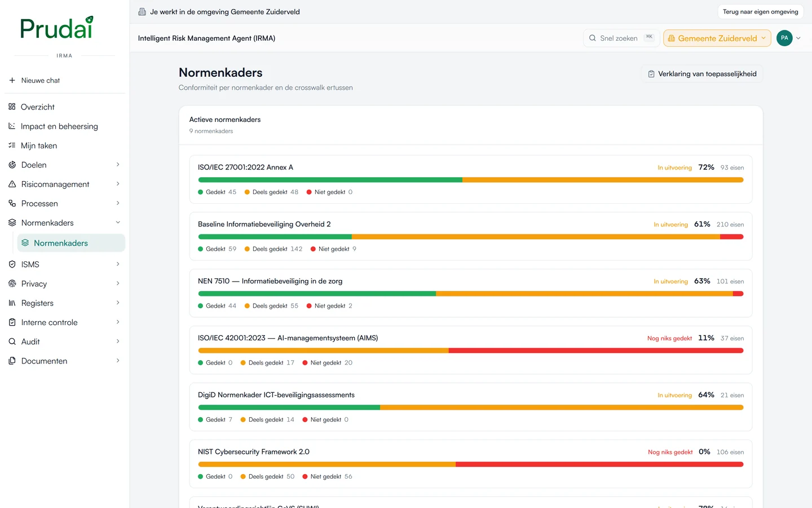Click the Interne controle clipboard icon

[x=12, y=322]
